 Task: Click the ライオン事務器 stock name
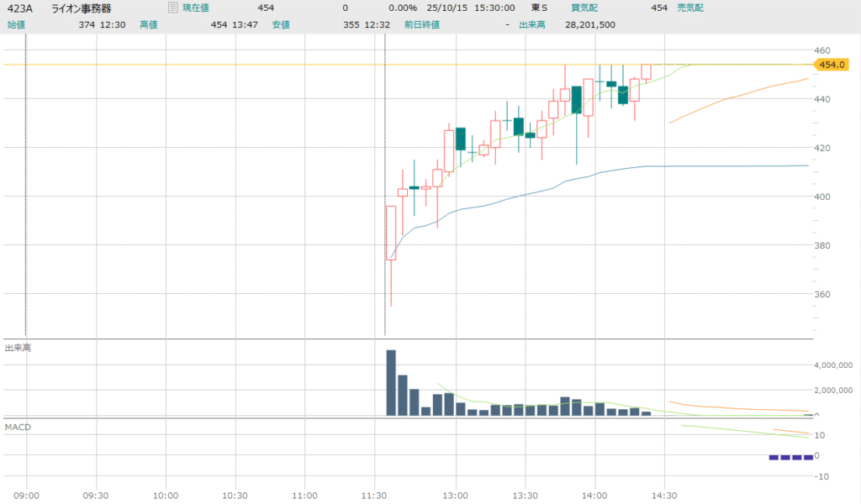[86, 8]
